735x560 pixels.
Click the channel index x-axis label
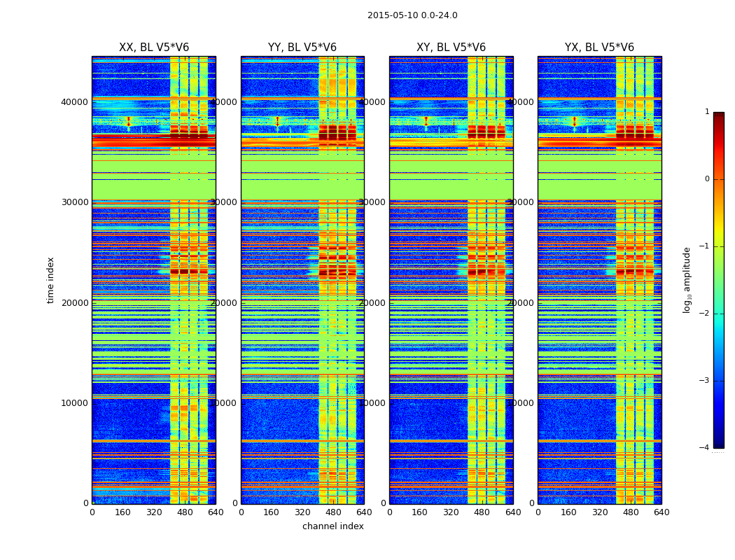pyautogui.click(x=332, y=526)
